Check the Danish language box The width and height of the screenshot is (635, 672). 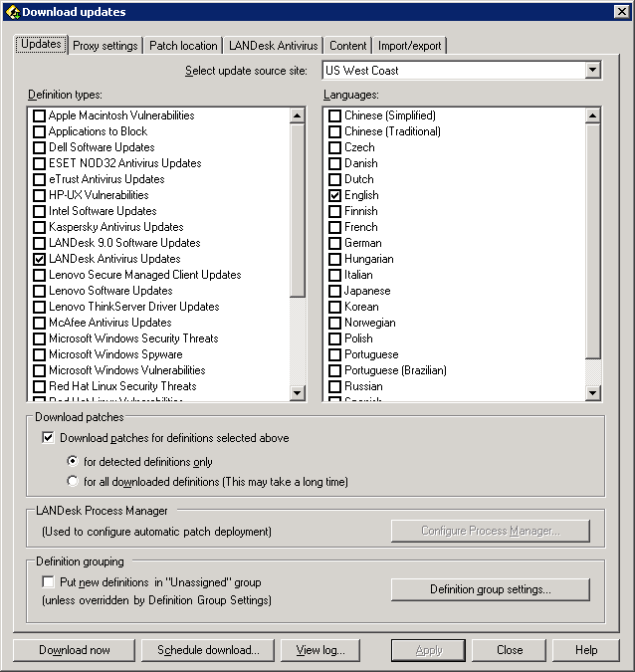pos(334,163)
